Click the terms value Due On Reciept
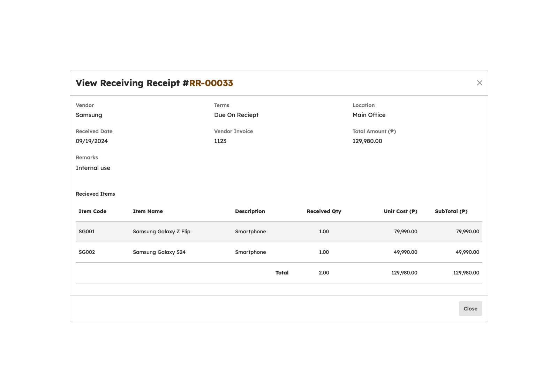The height and width of the screenshot is (392, 558). pos(236,115)
